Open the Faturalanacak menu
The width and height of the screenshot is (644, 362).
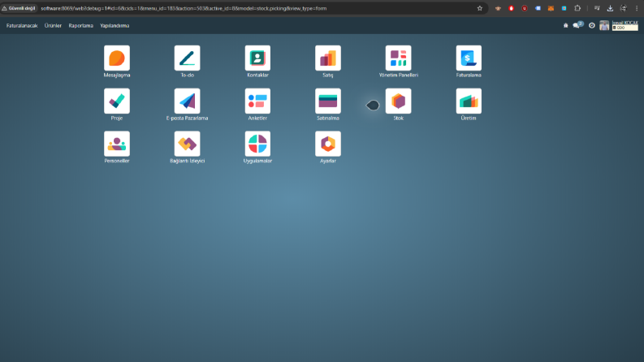pos(22,25)
